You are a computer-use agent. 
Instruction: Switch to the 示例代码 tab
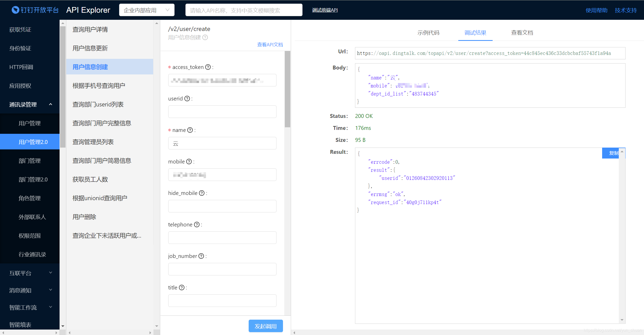pos(428,33)
